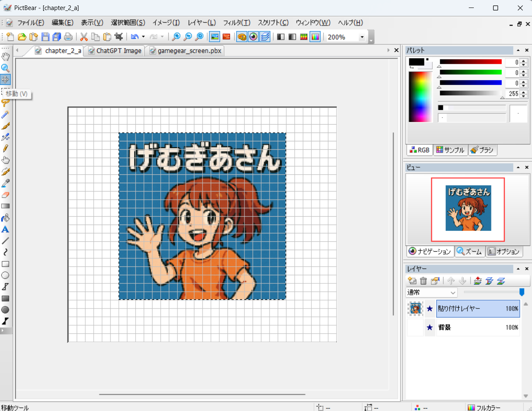Select the Move tool in the toolbox
Image resolution: width=532 pixels, height=411 pixels.
tap(5, 79)
